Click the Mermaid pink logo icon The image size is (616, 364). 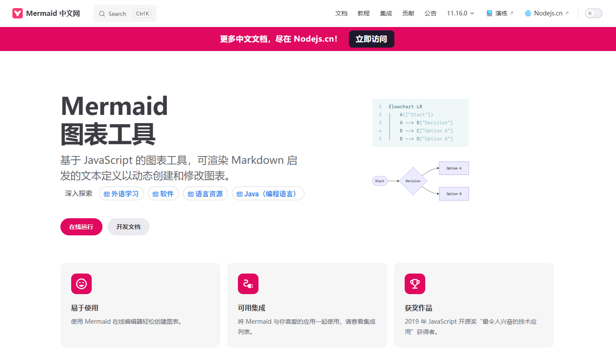[x=18, y=13]
